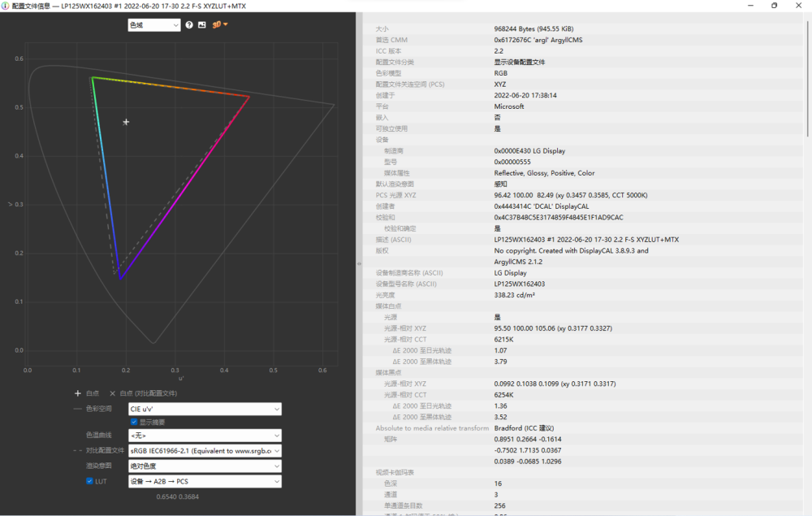This screenshot has height=516, width=812.
Task: Expand the 色彩空间 CIE u'v' dropdown
Action: click(x=205, y=409)
